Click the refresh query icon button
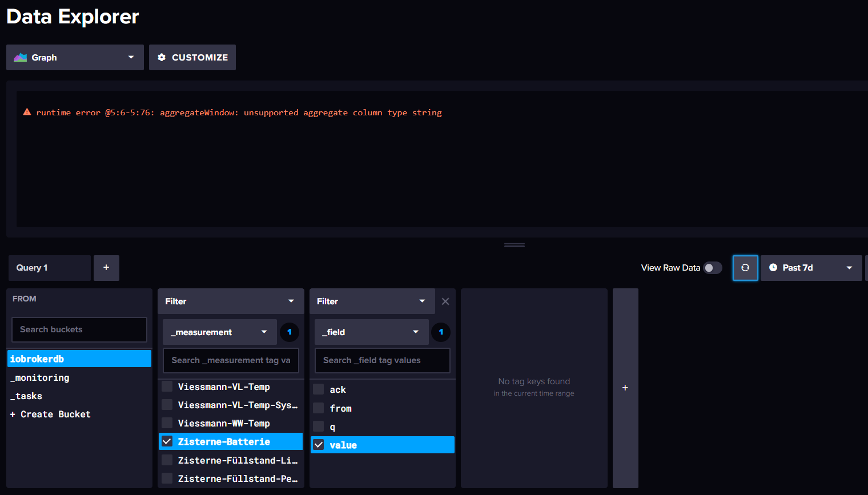Image resolution: width=868 pixels, height=495 pixels. click(745, 268)
